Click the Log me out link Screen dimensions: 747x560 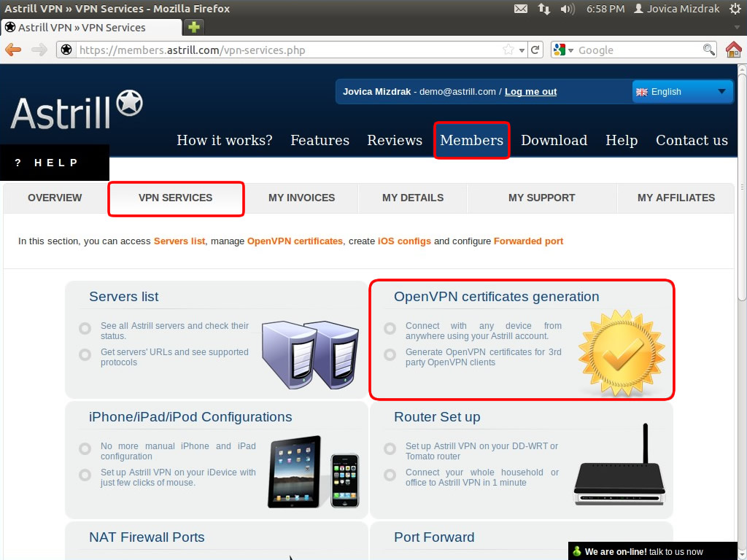coord(531,91)
